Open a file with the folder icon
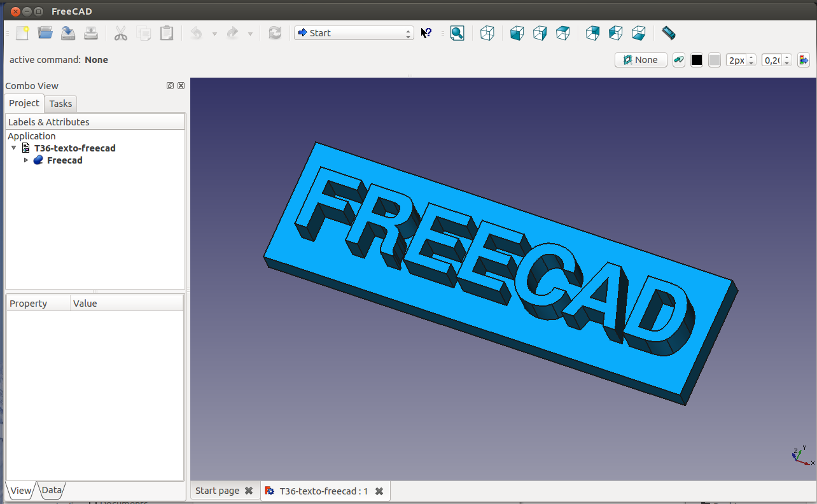The image size is (817, 504). (45, 33)
